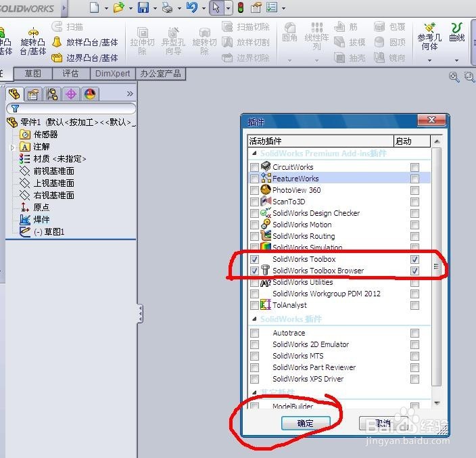Click the zoom to fit magnifier icon
Screen dimensions: 476x458
(454, 76)
